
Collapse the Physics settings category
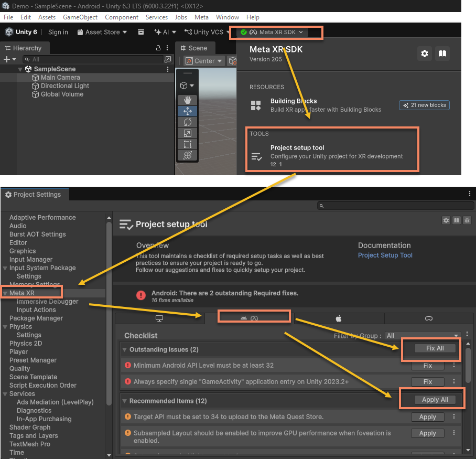tap(5, 327)
